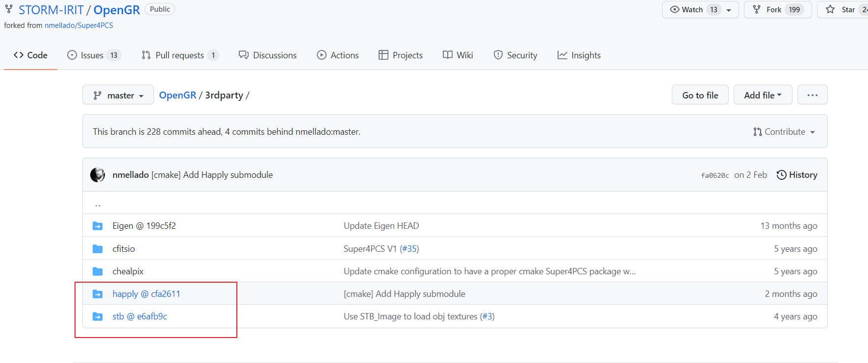The image size is (868, 363).
Task: Switch to the Code tab
Action: point(30,55)
